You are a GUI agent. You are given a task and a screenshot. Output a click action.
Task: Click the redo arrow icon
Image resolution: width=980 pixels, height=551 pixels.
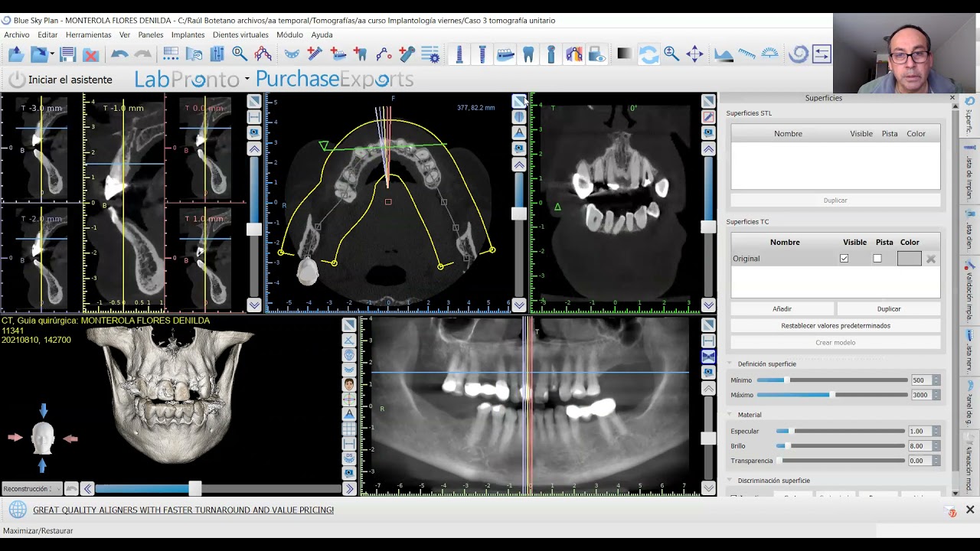click(142, 54)
